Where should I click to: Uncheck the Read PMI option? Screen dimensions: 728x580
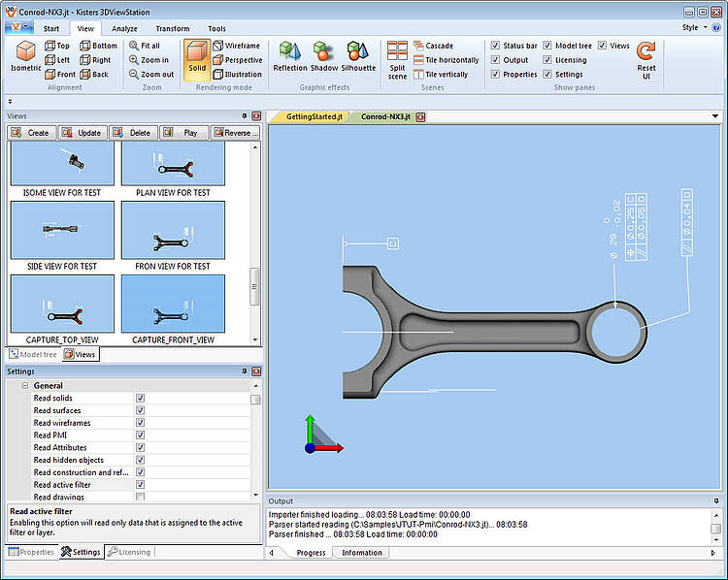pyautogui.click(x=140, y=435)
